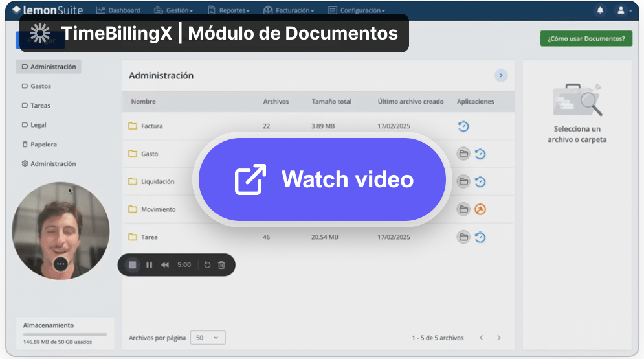Pause the recording
644x359 pixels.
coord(149,265)
